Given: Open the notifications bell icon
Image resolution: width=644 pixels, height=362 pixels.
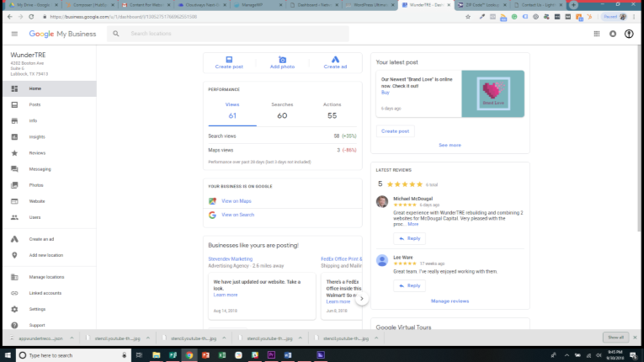Looking at the screenshot, I should click(613, 34).
